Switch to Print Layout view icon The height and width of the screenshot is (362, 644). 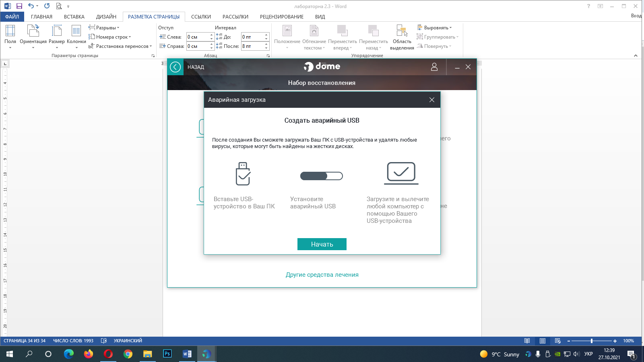click(x=542, y=341)
